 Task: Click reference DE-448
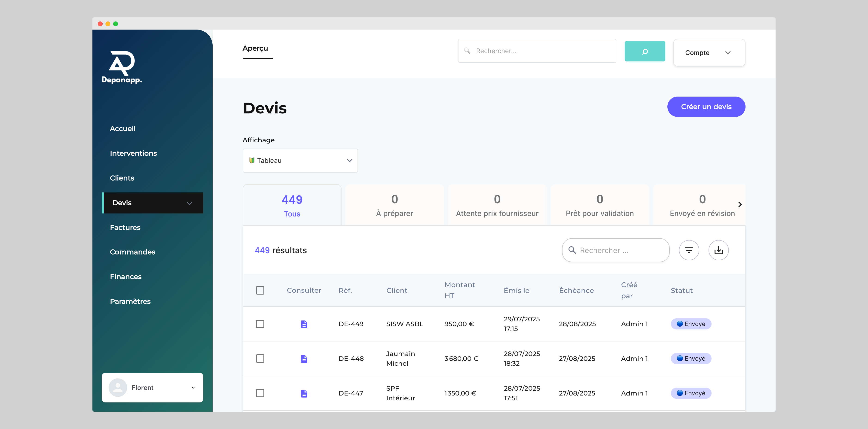(351, 359)
